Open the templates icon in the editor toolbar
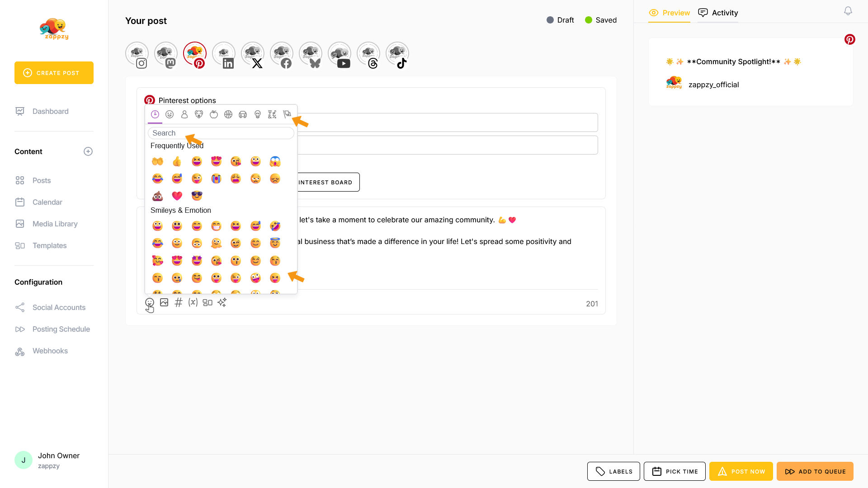This screenshot has width=868, height=488. tap(208, 303)
